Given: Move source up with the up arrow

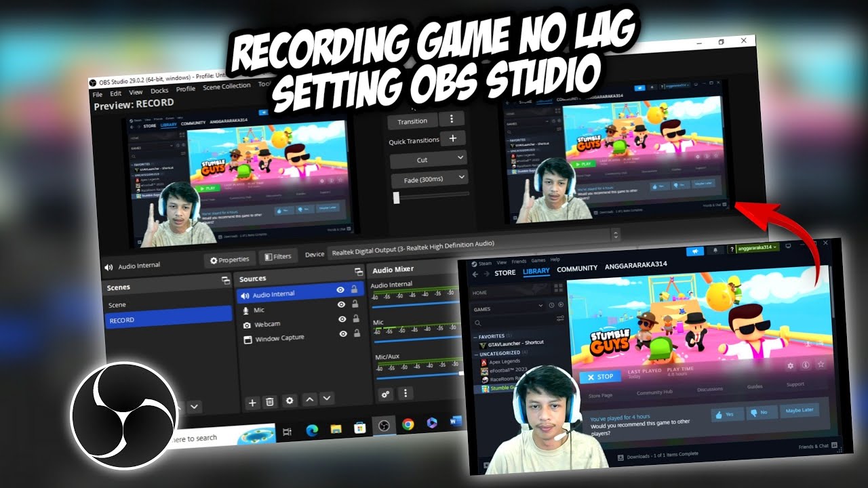Looking at the screenshot, I should tap(310, 399).
